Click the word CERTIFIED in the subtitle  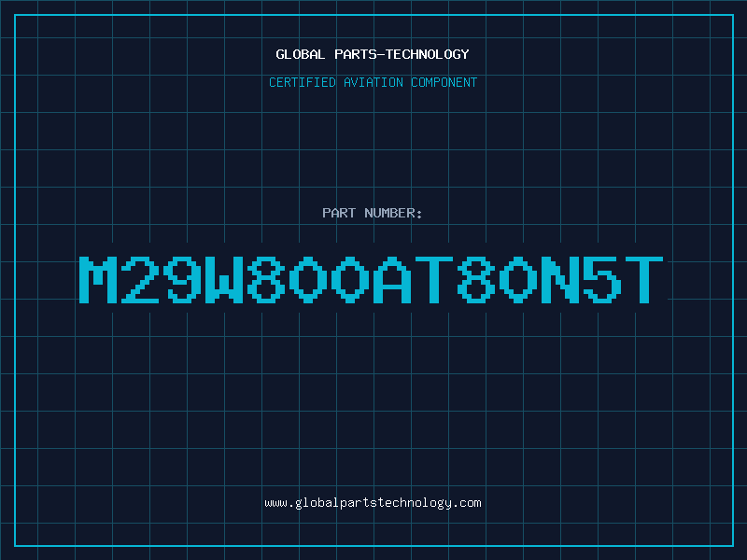[x=303, y=82]
